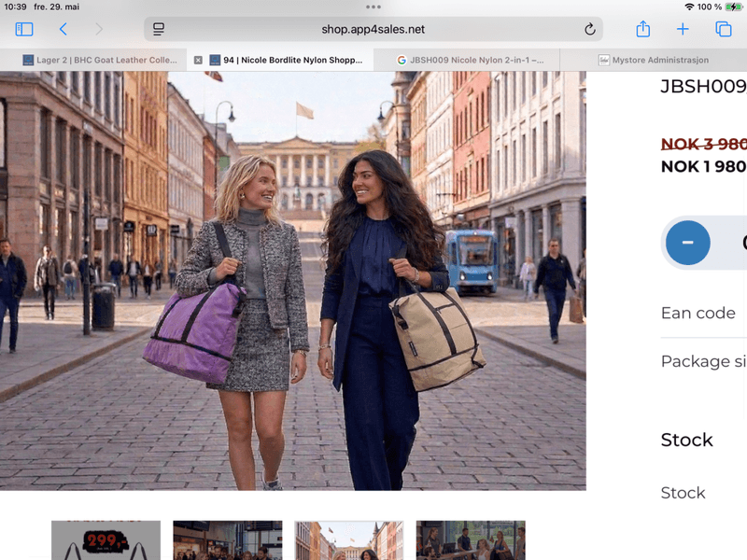The image size is (747, 560).
Task: Click the Google favicon on the JBSH009 tab
Action: 402,60
